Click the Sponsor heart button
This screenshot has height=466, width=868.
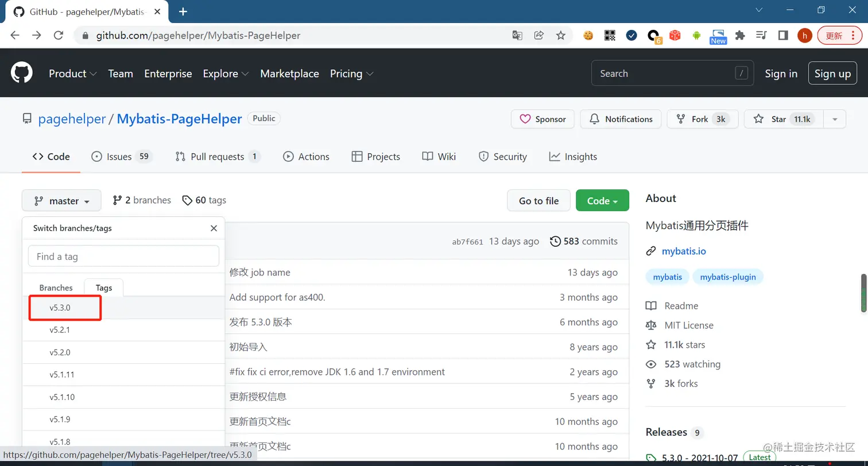point(542,119)
